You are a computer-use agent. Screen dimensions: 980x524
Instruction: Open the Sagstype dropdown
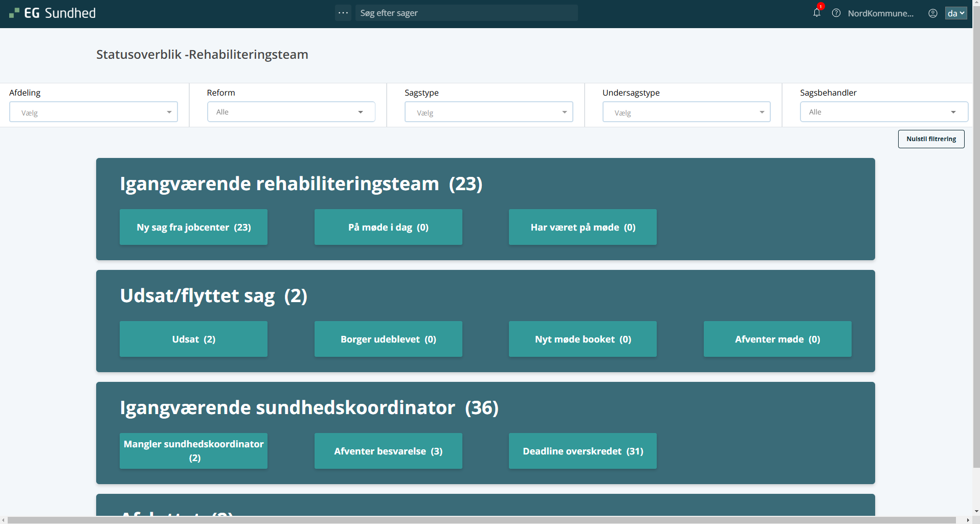[x=488, y=112]
